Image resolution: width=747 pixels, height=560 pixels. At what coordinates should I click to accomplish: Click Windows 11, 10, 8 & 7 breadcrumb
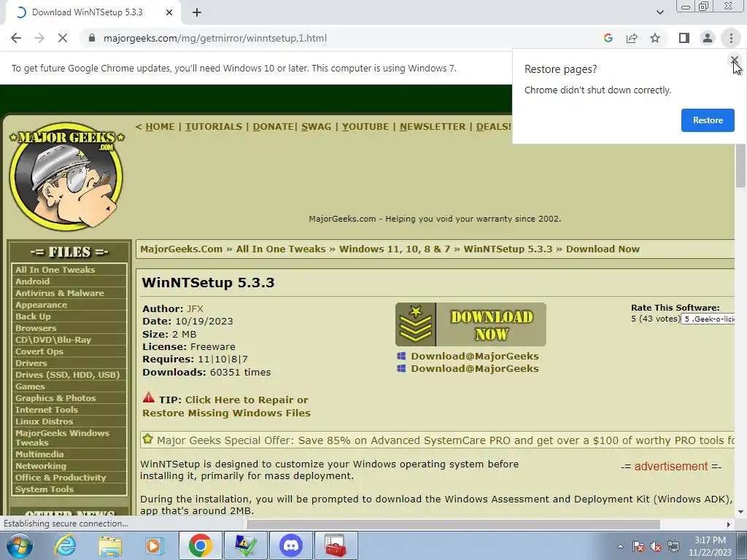[x=395, y=249]
